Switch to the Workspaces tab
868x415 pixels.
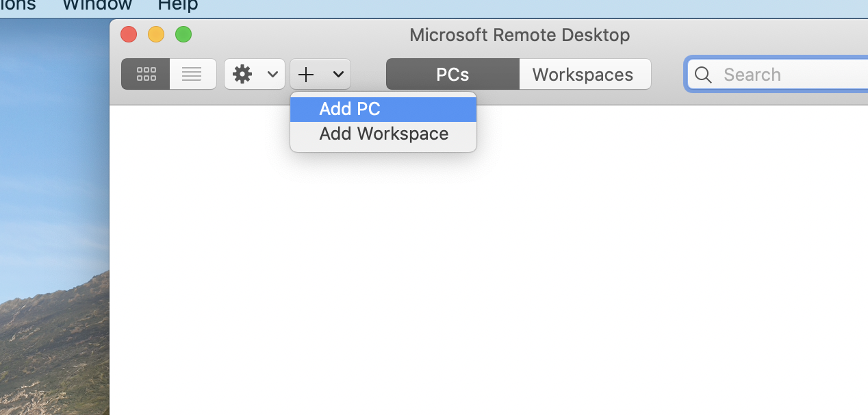[x=583, y=74]
